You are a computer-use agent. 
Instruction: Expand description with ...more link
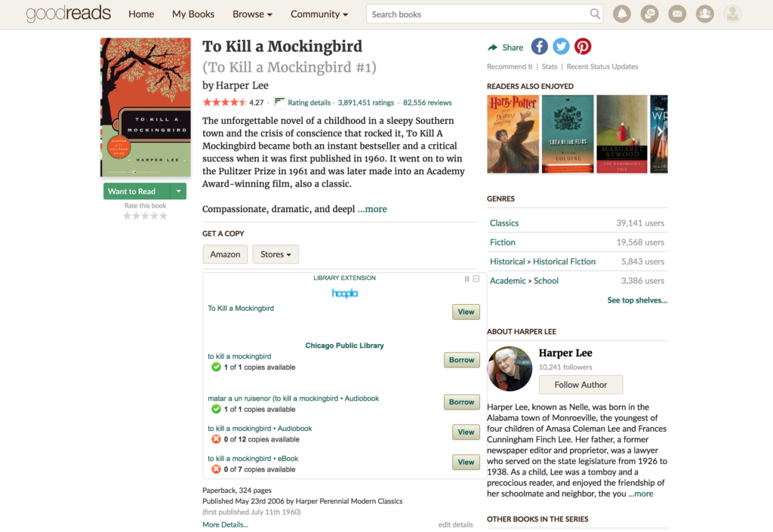coord(372,209)
